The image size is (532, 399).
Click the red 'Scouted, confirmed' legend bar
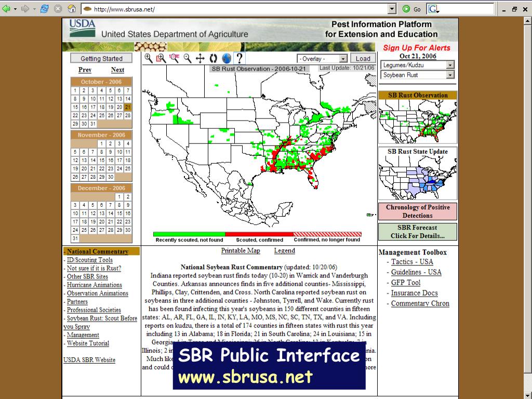pos(259,234)
